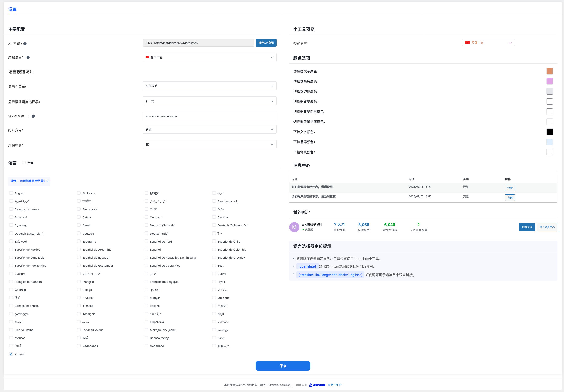
Task: Open the 打开方向 底部 dropdown
Action: 210,130
